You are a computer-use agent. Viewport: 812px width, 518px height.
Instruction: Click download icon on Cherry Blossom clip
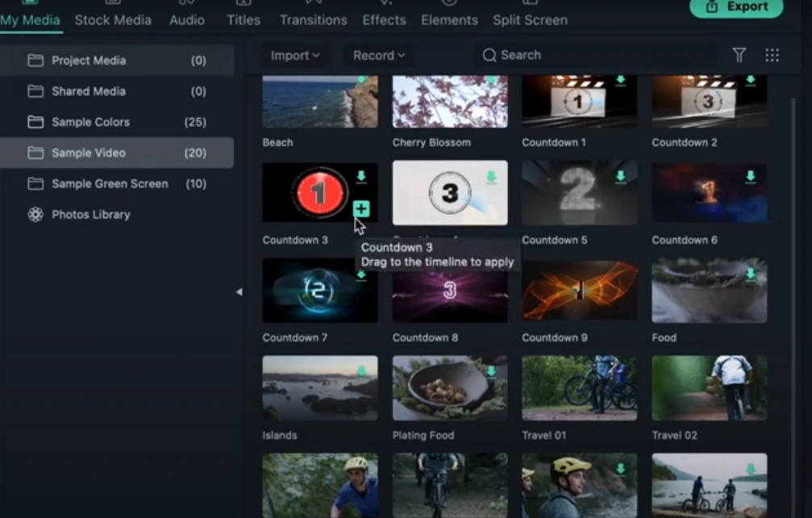[x=491, y=80]
